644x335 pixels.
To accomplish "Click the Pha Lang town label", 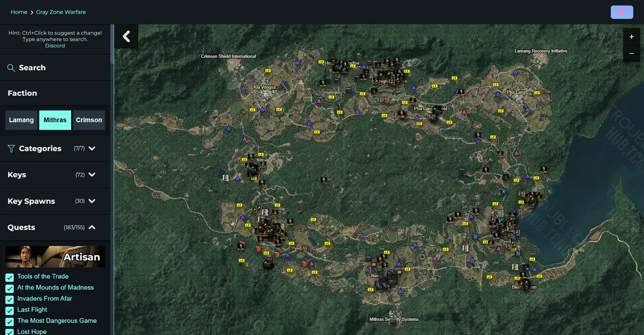I will coord(516,92).
